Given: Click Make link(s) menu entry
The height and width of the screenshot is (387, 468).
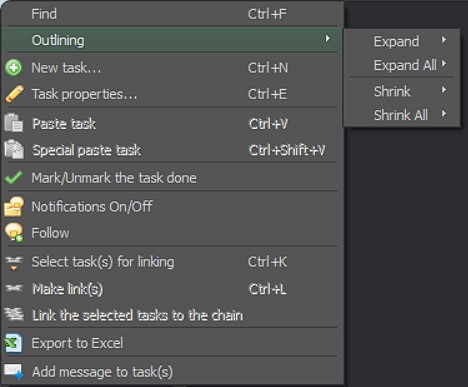Looking at the screenshot, I should pyautogui.click(x=173, y=289).
